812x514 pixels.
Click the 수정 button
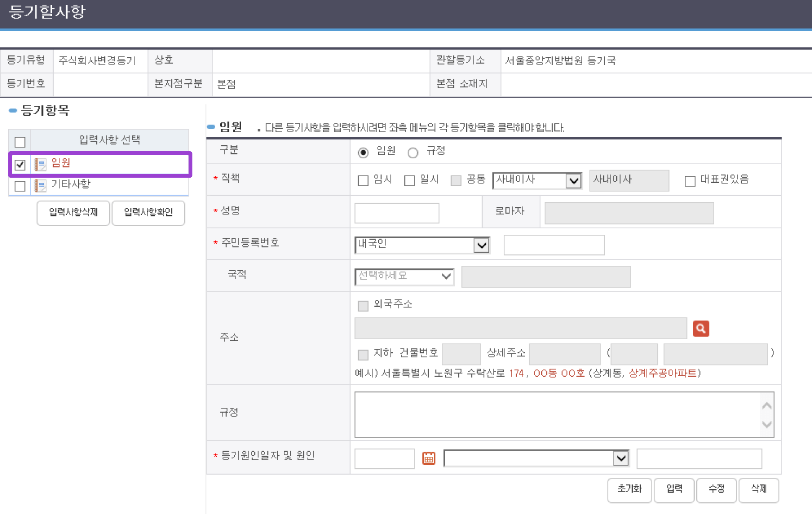[716, 490]
